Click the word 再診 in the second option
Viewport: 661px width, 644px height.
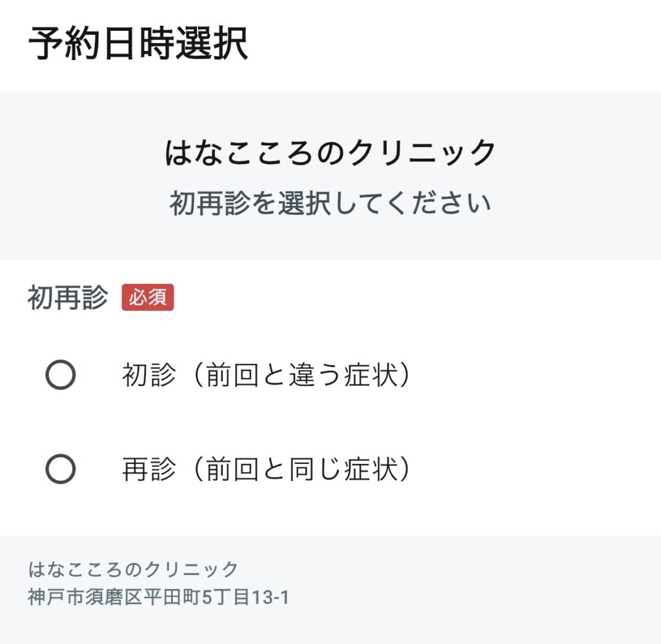(x=148, y=470)
